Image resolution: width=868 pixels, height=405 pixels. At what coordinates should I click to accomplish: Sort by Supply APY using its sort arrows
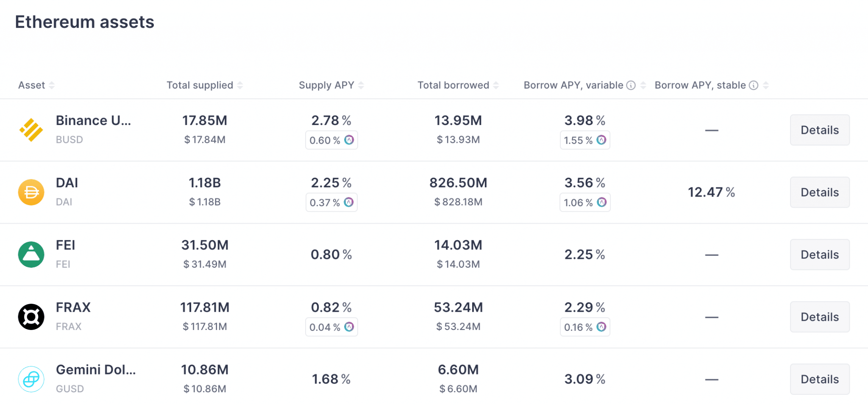point(361,86)
